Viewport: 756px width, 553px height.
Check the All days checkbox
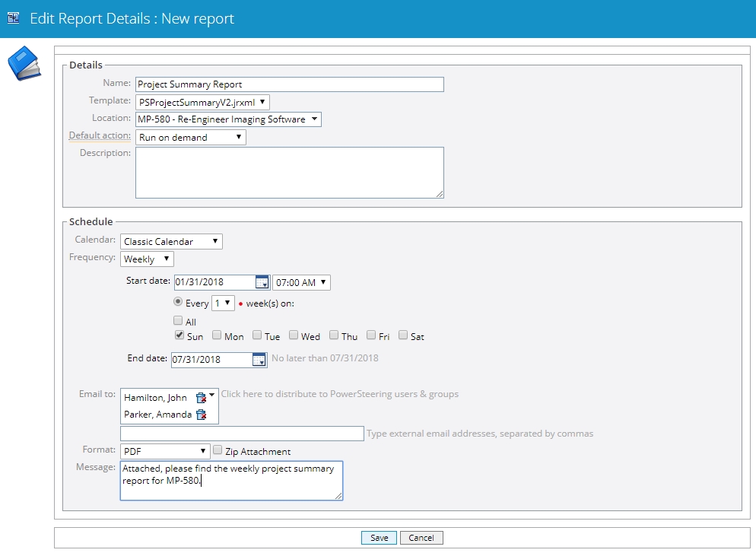pyautogui.click(x=178, y=321)
